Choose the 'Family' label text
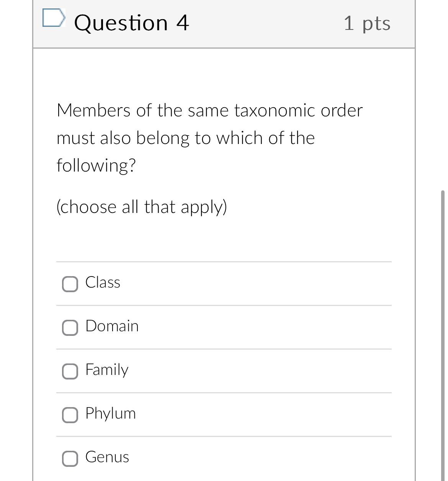Screen dimensions: 448x481 (x=107, y=370)
